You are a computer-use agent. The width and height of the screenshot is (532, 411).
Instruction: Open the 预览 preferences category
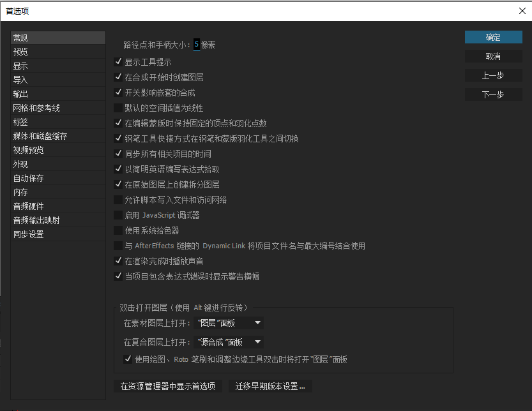(58, 52)
